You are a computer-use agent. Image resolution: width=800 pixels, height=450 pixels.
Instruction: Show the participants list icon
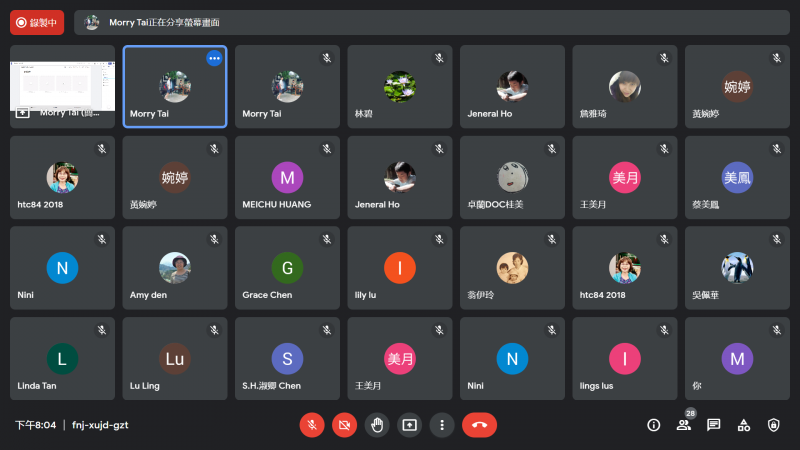point(684,425)
